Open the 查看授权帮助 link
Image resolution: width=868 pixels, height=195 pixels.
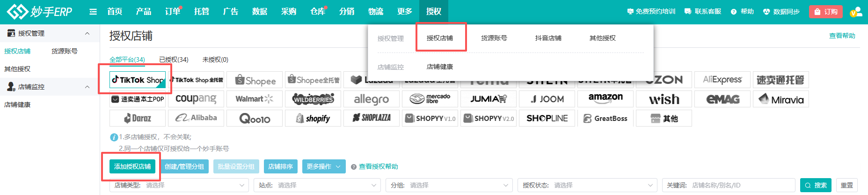pos(378,166)
